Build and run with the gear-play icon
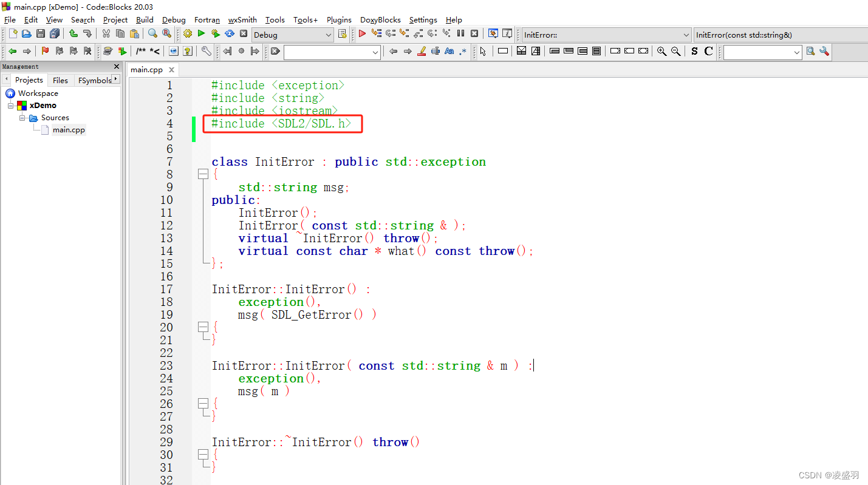Screen dimensions: 868x485 coord(216,34)
